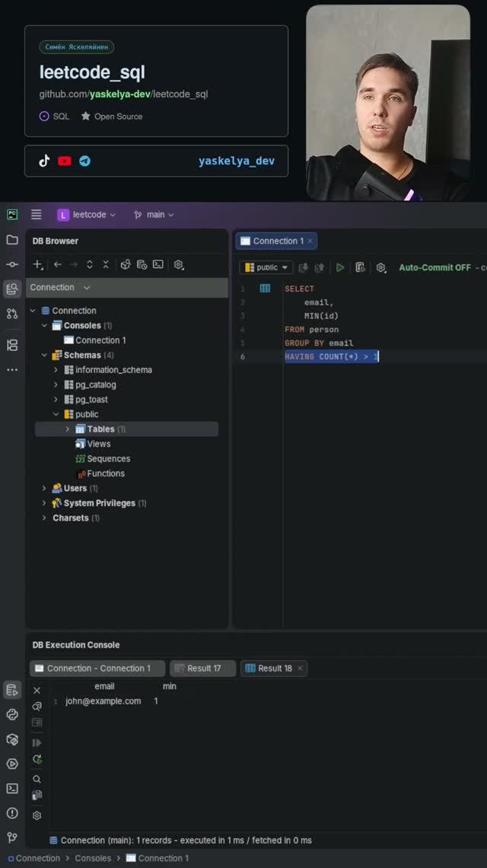The height and width of the screenshot is (868, 487).
Task: Click the resume execution icon in console
Action: click(x=37, y=743)
